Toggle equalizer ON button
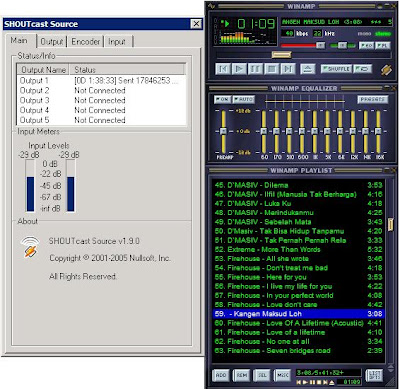400x389 pixels. [223, 99]
